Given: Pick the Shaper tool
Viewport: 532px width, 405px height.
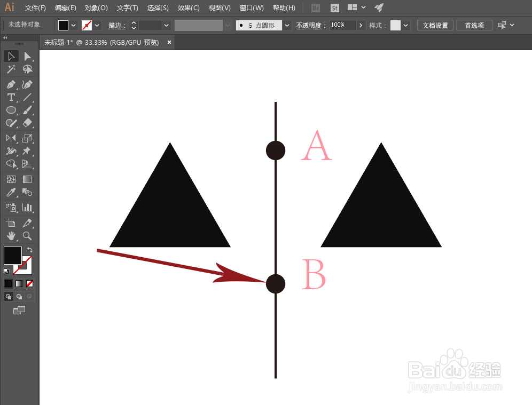Looking at the screenshot, I should click(x=11, y=123).
